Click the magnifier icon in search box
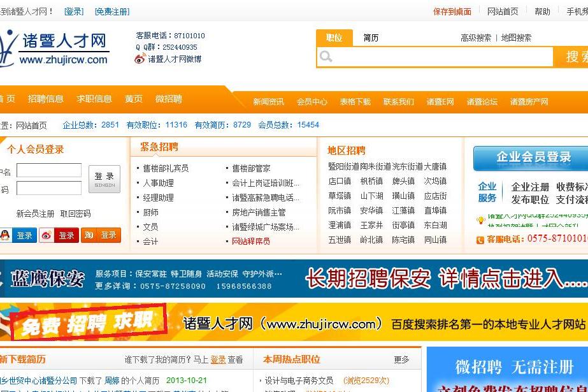Image resolution: width=588 pixels, height=392 pixels. pos(326,56)
